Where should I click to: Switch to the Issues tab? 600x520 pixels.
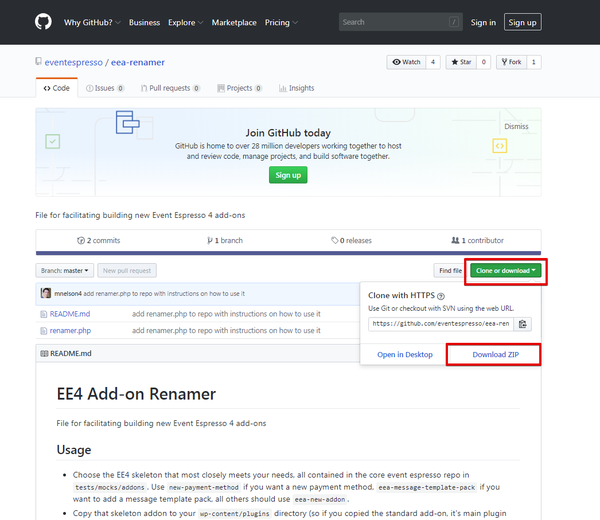(x=105, y=88)
